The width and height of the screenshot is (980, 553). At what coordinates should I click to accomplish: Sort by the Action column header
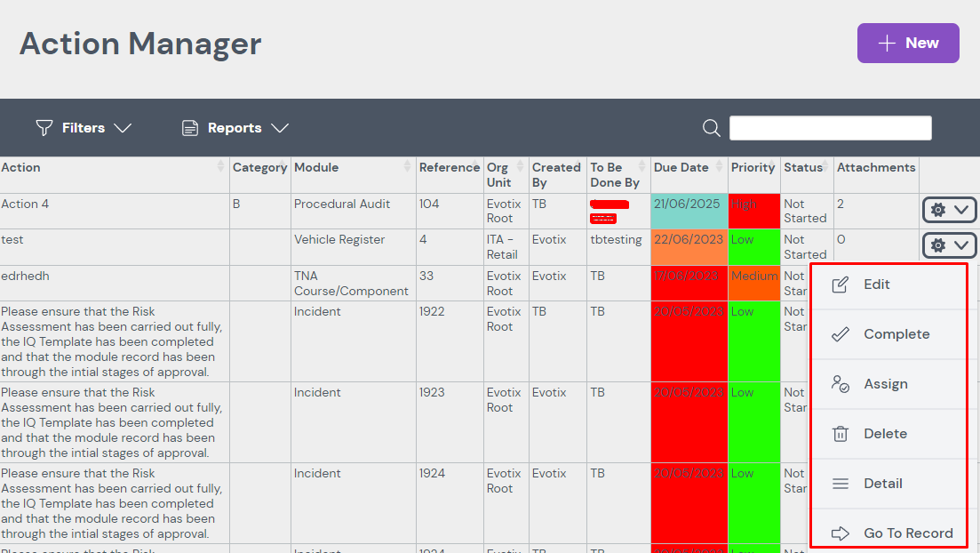21,167
